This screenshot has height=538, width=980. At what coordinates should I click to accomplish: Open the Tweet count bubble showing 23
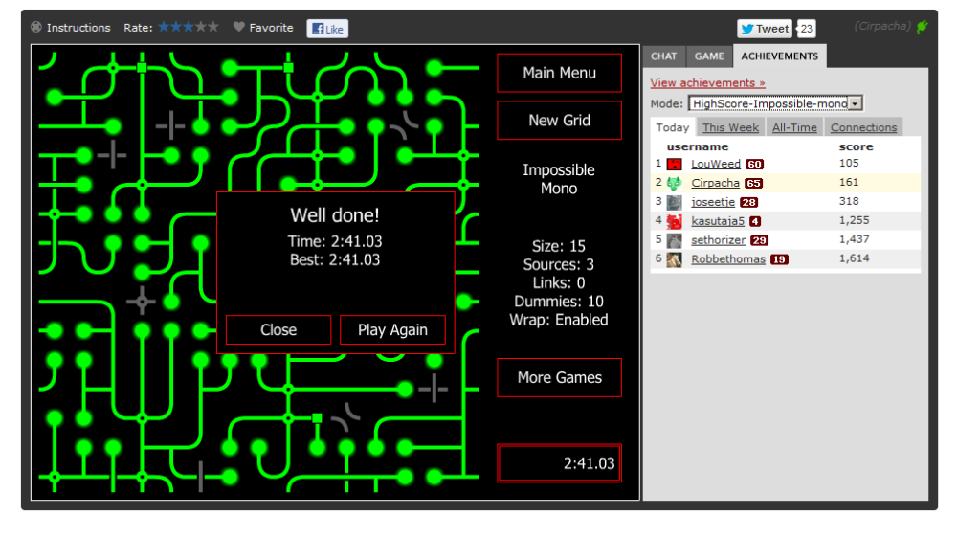(x=806, y=29)
